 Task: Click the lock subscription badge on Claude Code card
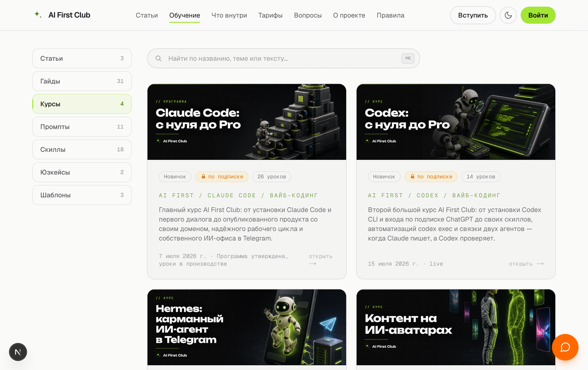(x=222, y=176)
